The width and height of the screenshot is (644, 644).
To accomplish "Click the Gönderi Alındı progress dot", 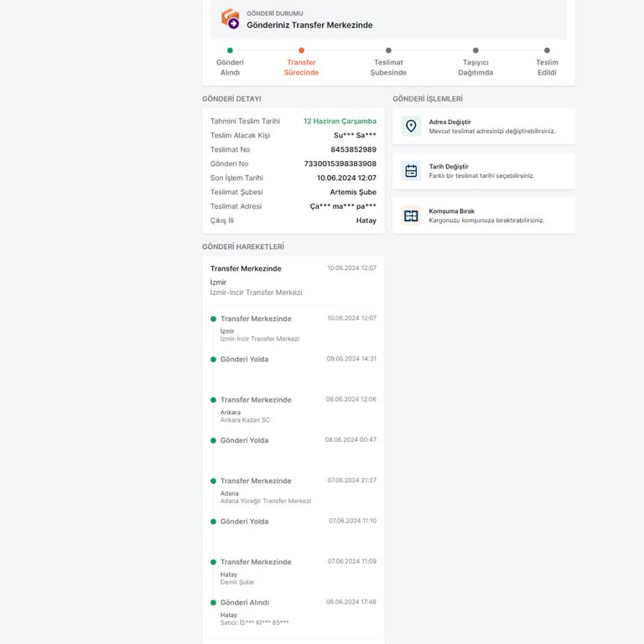I will pyautogui.click(x=230, y=50).
